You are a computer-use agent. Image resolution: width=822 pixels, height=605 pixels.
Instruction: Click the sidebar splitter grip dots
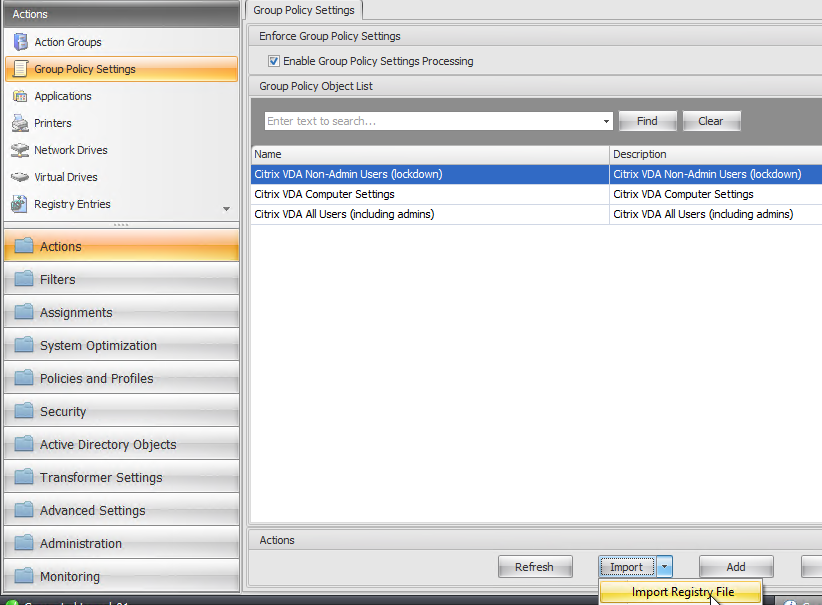coord(121,225)
